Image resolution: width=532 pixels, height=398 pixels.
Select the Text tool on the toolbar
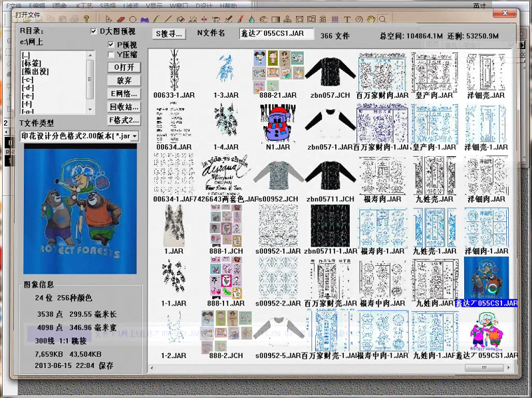coord(347,19)
